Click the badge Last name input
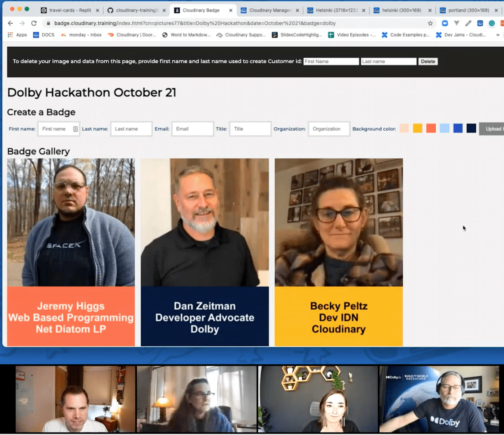 point(131,129)
